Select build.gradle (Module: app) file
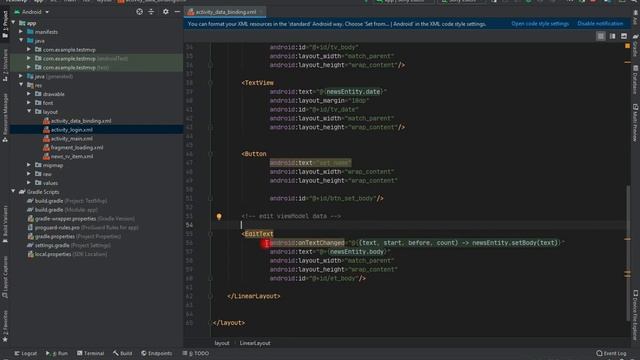The width and height of the screenshot is (640, 360). pyautogui.click(x=62, y=210)
